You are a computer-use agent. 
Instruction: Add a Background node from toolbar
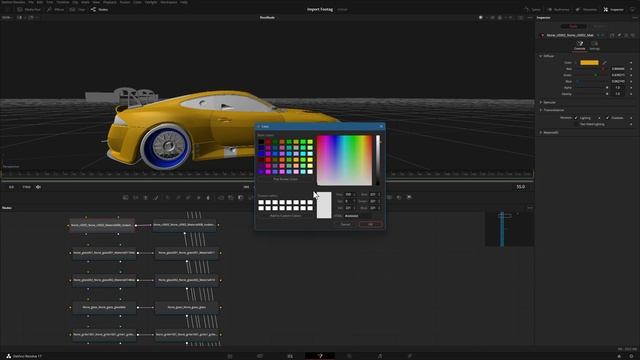(125, 198)
